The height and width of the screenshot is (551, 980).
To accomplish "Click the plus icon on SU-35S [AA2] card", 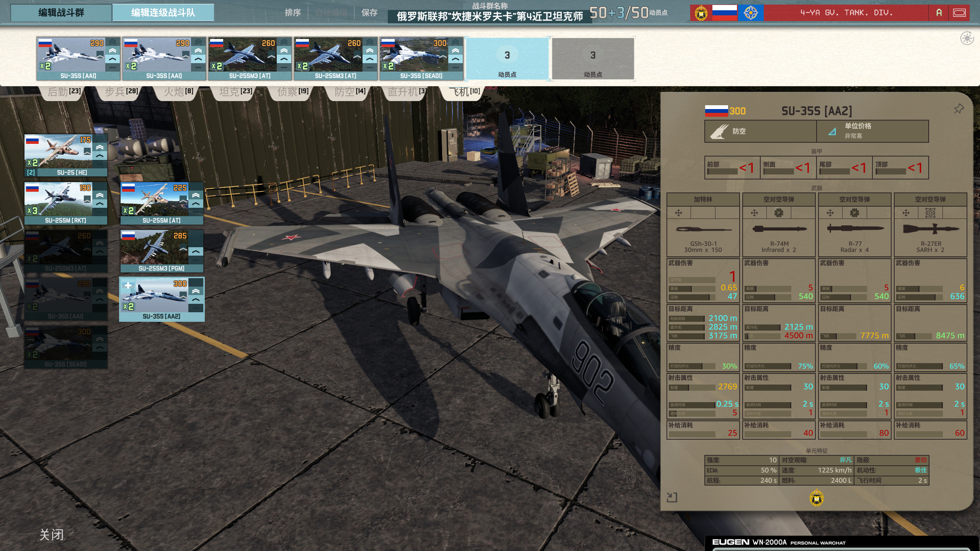I will click(128, 286).
